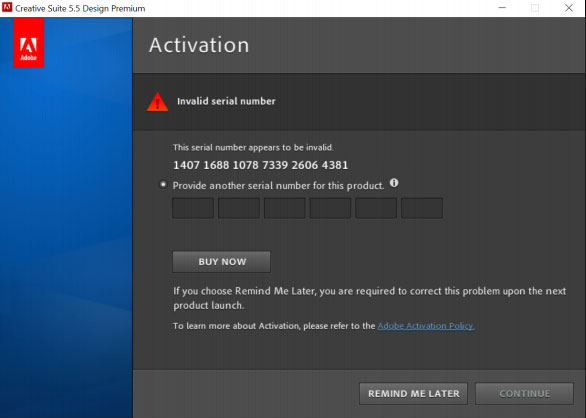The height and width of the screenshot is (418, 586).
Task: Click the maximize window button
Action: coord(535,8)
